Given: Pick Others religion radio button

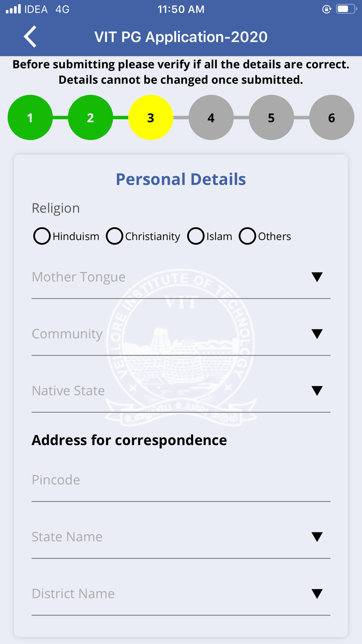Looking at the screenshot, I should tap(248, 236).
